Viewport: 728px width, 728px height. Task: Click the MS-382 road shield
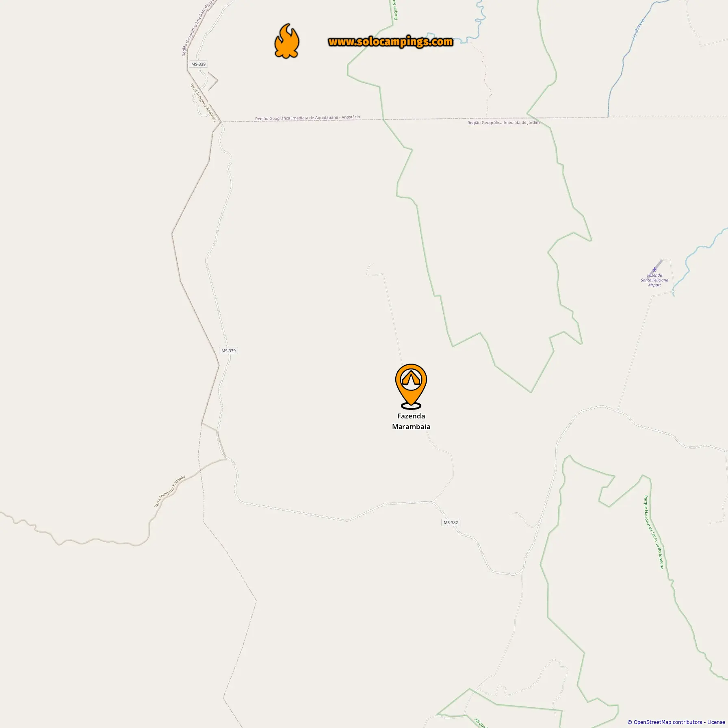coord(451,522)
